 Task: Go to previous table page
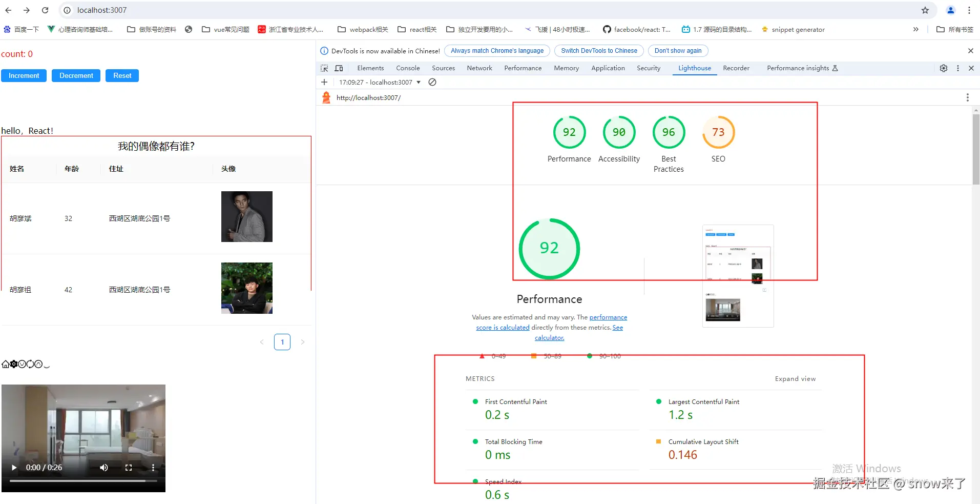[x=262, y=342]
